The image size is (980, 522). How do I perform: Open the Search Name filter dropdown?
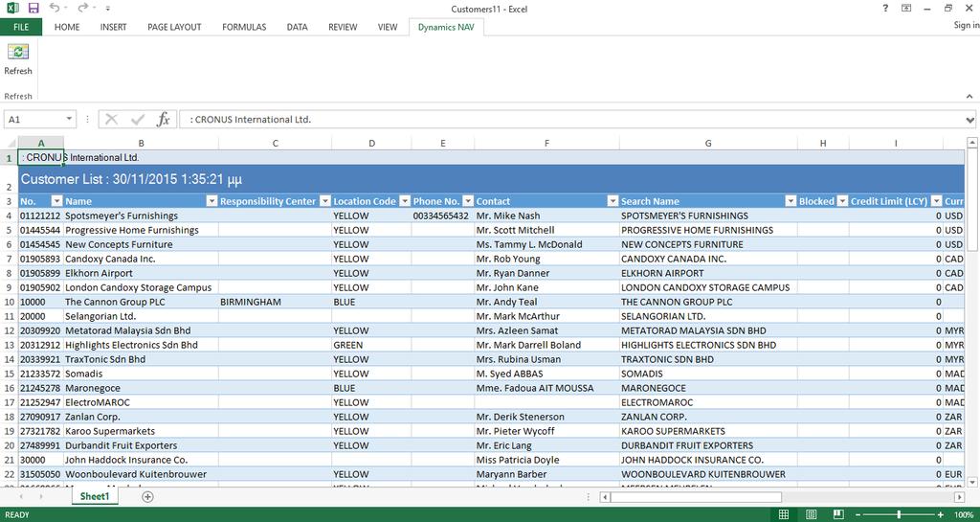tap(791, 201)
